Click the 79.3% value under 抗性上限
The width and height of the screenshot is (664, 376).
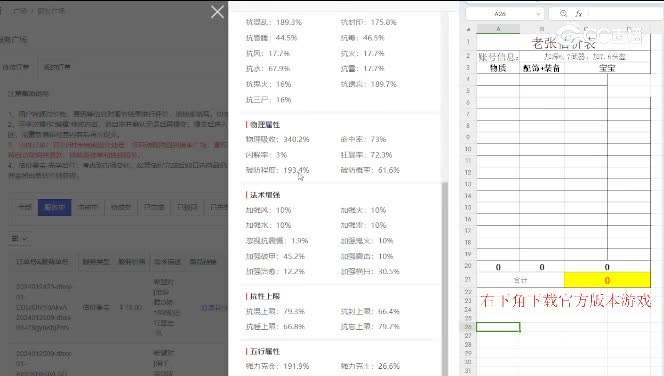(x=294, y=312)
